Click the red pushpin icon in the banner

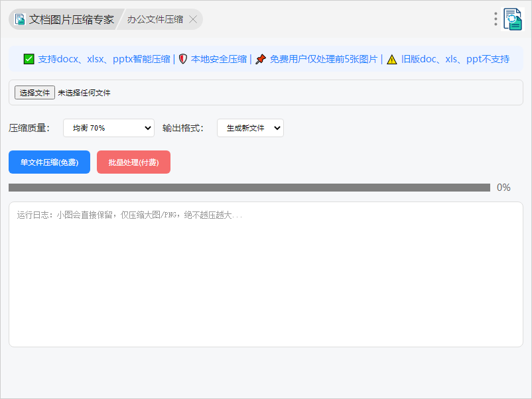(x=261, y=59)
